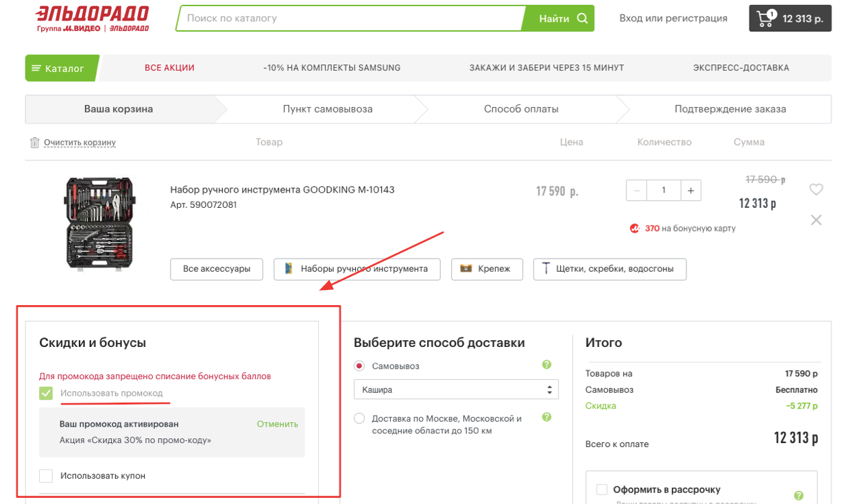Open Все аксессуары button
Viewport: 855px width, 504px height.
tap(217, 269)
